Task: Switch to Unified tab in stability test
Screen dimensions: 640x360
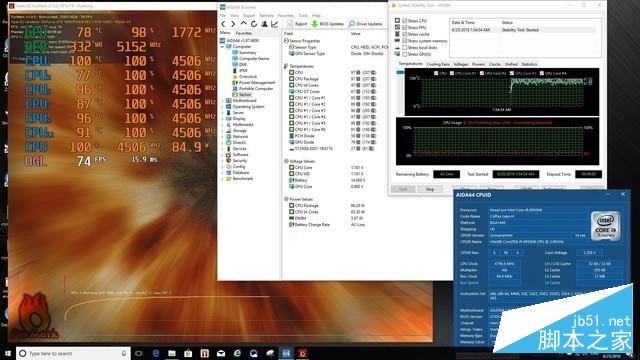Action: tap(511, 64)
